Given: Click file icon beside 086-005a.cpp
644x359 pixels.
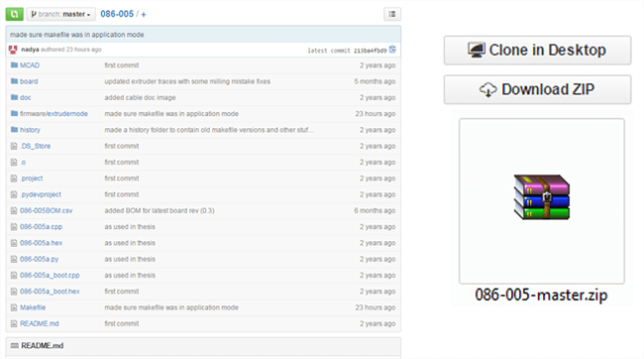Looking at the screenshot, I should 14,226.
